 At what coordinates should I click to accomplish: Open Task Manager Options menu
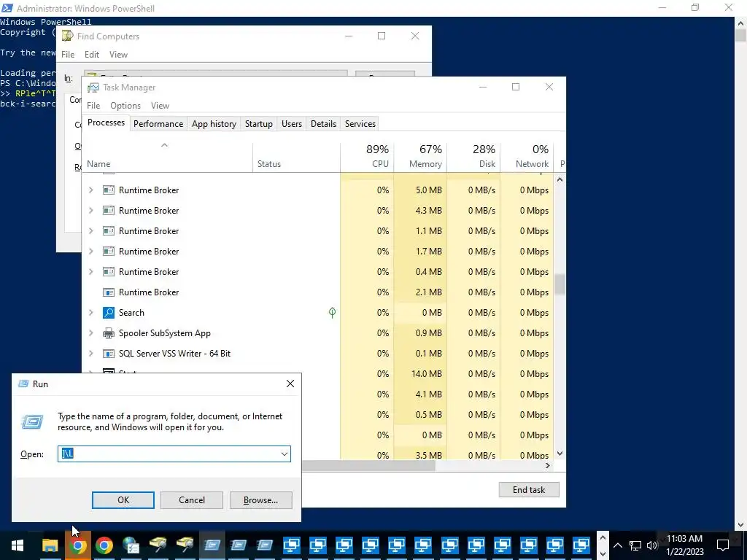pyautogui.click(x=125, y=106)
